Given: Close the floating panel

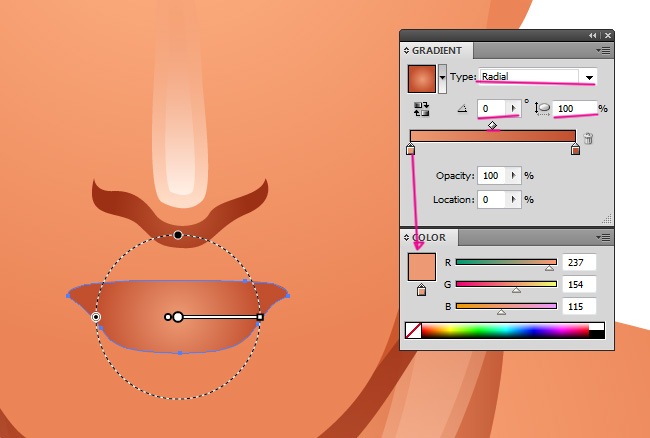Looking at the screenshot, I should [608, 36].
